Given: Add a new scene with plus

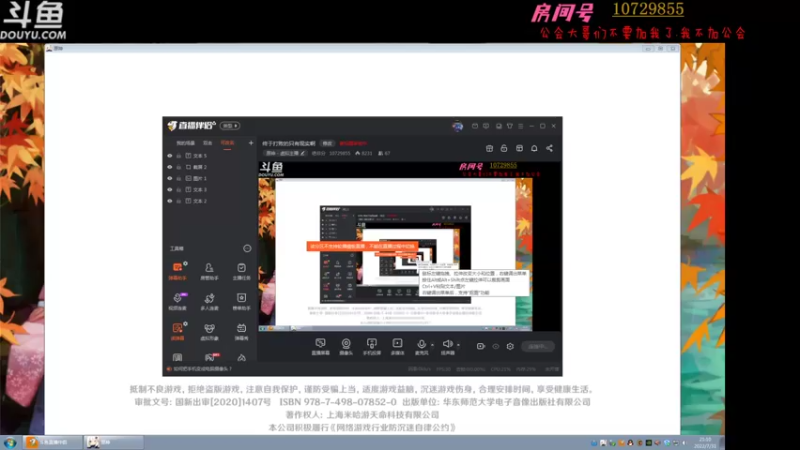Looking at the screenshot, I should click(251, 143).
